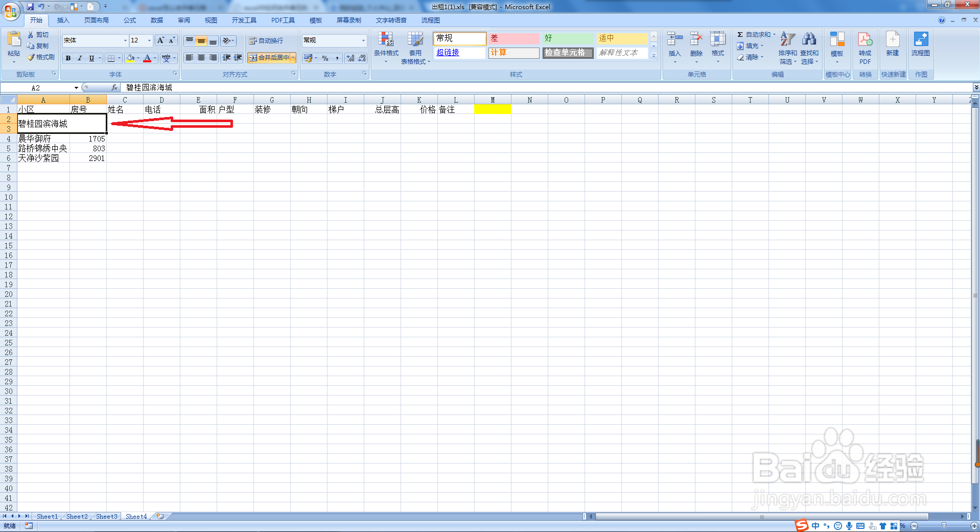The height and width of the screenshot is (532, 980).
Task: Toggle middle vertical alignment
Action: pyautogui.click(x=201, y=41)
